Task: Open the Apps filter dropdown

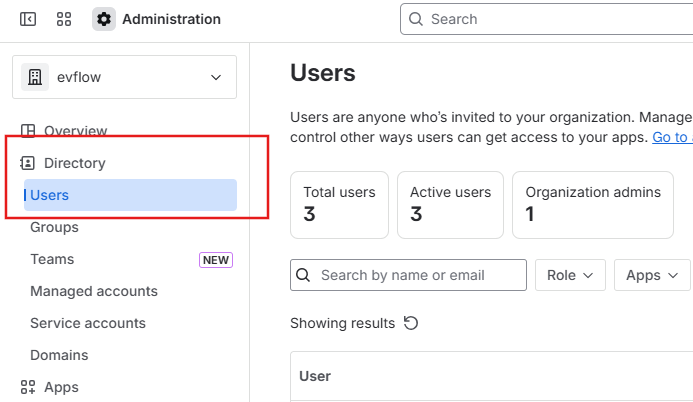Action: (x=652, y=275)
